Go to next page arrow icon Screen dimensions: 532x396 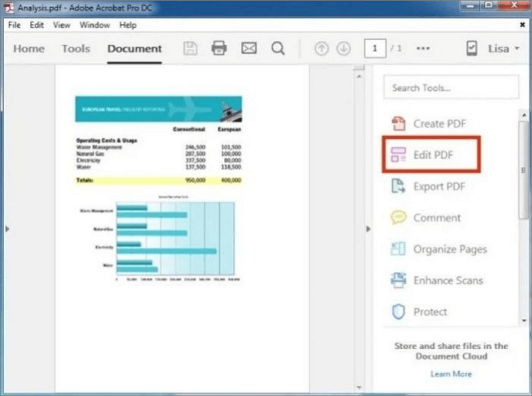pyautogui.click(x=344, y=49)
